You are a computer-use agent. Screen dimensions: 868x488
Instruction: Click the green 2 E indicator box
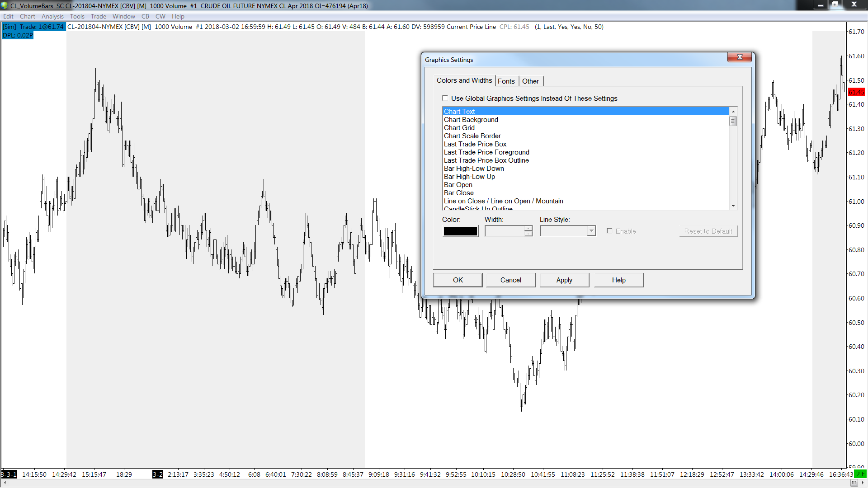tap(860, 474)
